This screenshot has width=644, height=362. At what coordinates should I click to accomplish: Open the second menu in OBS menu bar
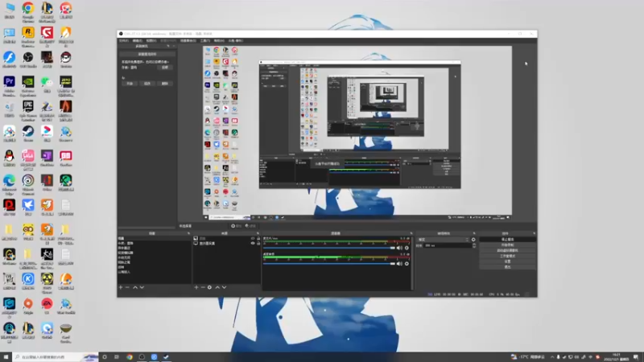(137, 41)
